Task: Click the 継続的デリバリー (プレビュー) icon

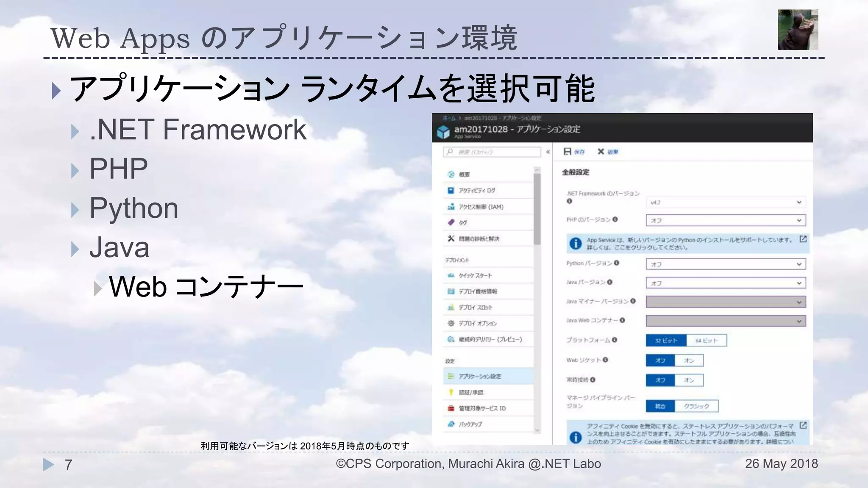Action: (x=451, y=339)
